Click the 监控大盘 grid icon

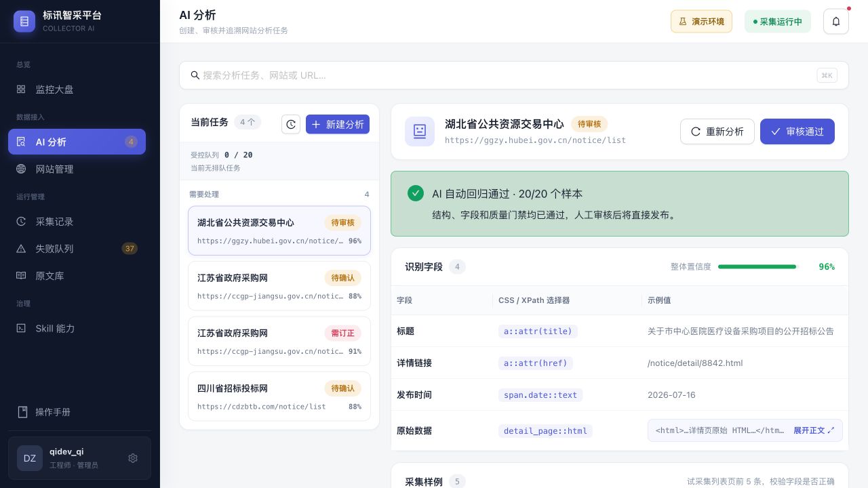21,89
